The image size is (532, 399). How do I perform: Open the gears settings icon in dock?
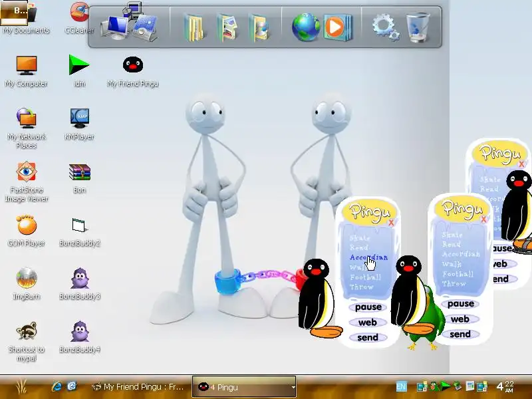coord(385,27)
